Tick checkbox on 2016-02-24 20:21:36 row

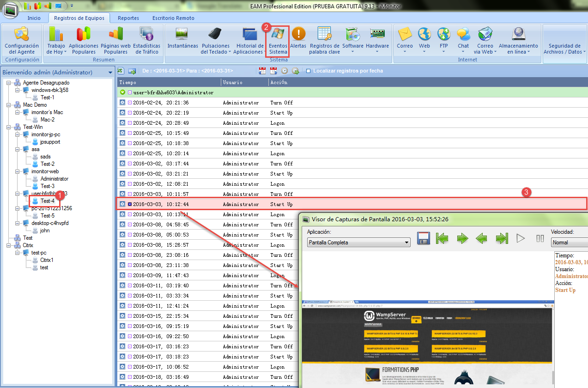pos(130,103)
